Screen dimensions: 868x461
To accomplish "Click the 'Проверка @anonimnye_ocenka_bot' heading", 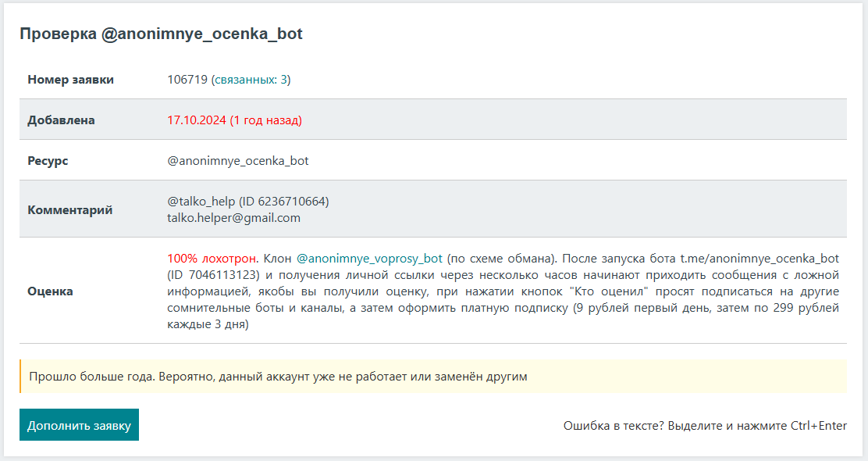I will point(161,34).
